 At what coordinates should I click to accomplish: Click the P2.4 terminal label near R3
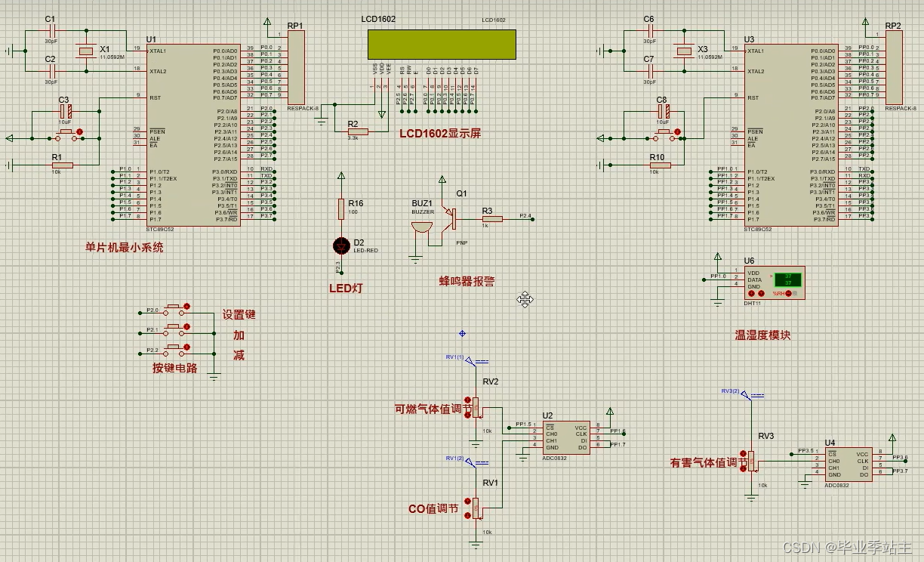point(526,216)
